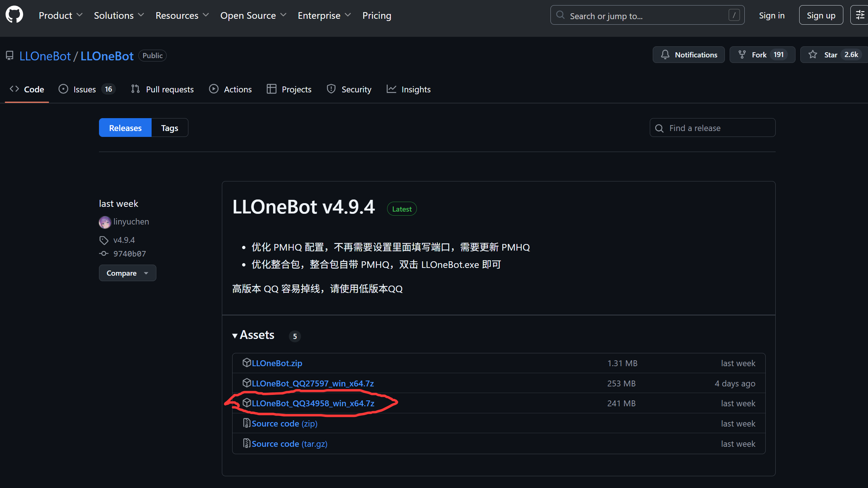
Task: Open the Compare dropdown
Action: 128,273
